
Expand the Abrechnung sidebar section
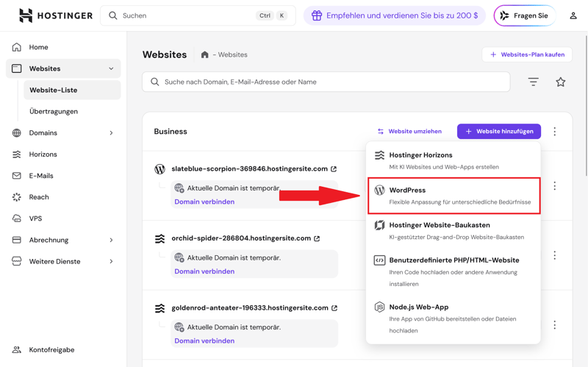[x=111, y=240]
